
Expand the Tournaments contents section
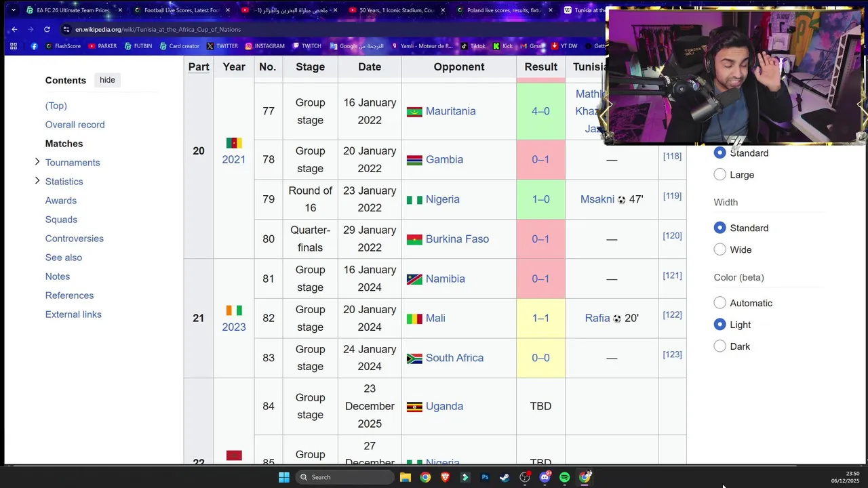[x=37, y=162]
